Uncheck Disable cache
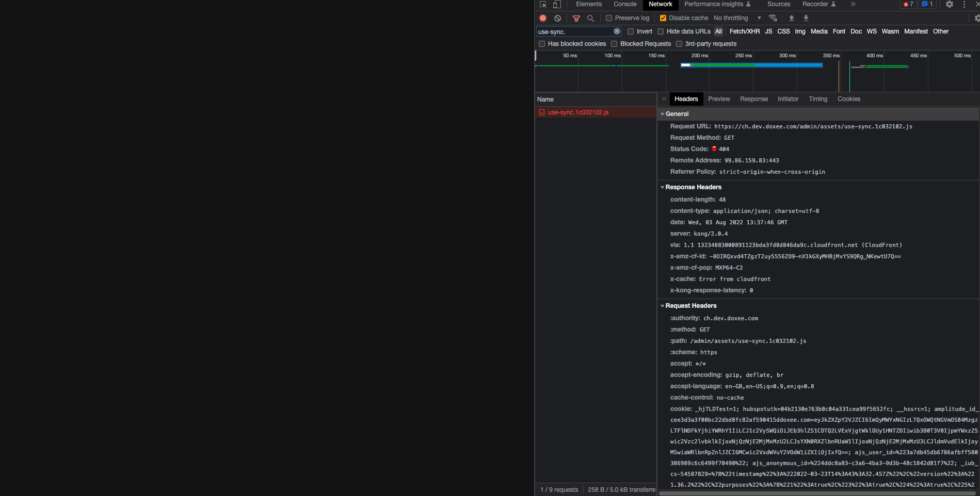 (x=663, y=18)
